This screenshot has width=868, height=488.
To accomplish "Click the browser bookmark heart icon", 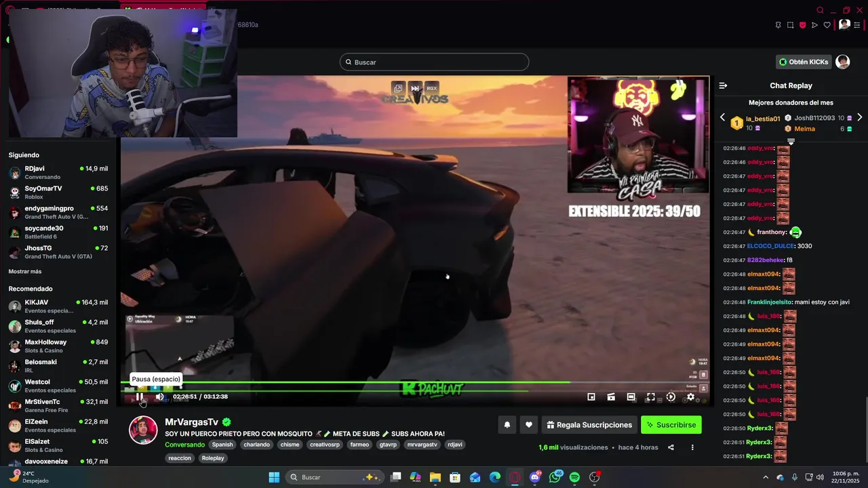I will pyautogui.click(x=827, y=25).
